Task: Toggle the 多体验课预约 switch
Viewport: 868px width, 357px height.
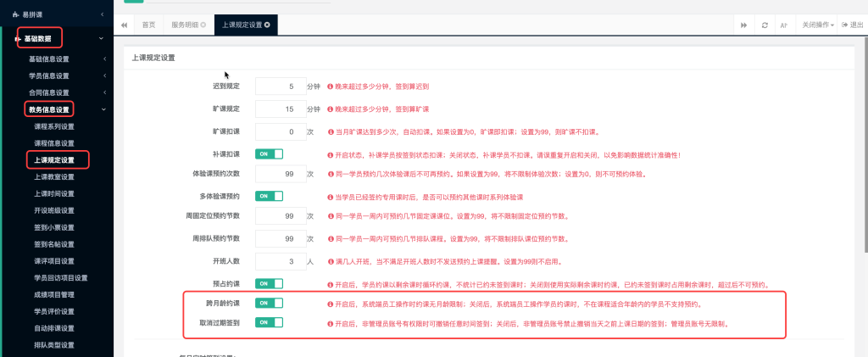Action: (x=269, y=196)
